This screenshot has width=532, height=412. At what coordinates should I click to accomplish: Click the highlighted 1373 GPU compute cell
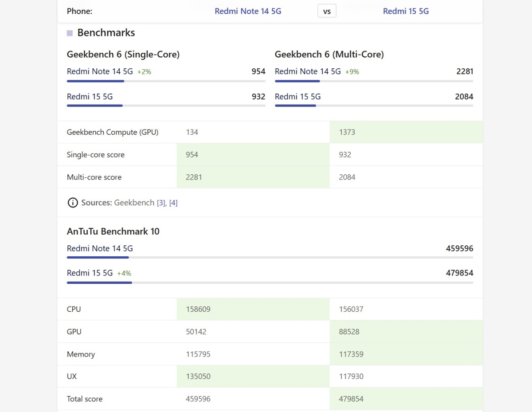pyautogui.click(x=406, y=132)
